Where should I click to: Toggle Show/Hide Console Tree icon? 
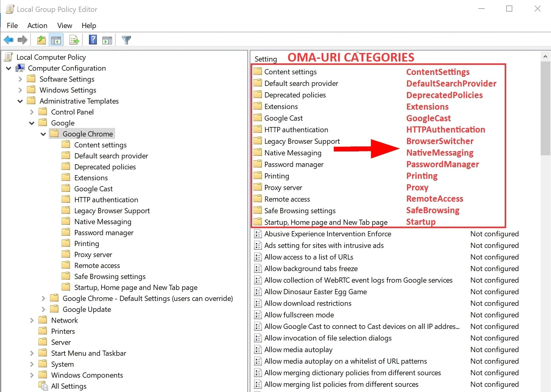click(x=56, y=40)
